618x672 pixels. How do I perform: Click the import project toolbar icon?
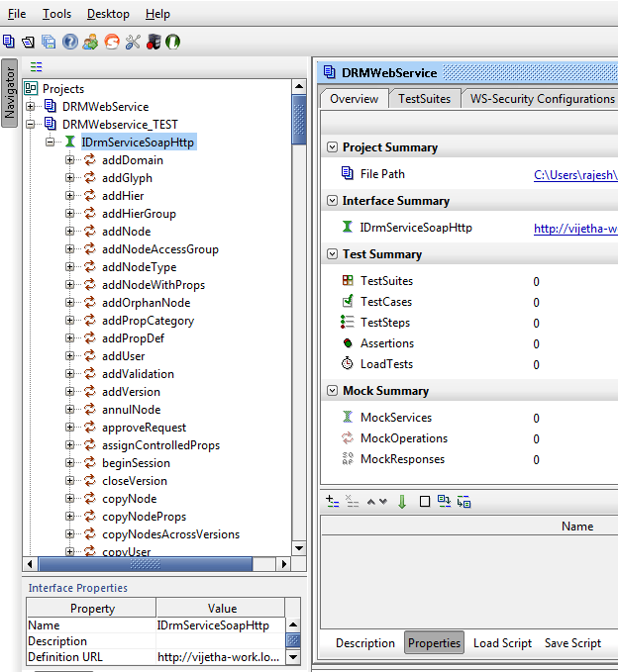[29, 42]
